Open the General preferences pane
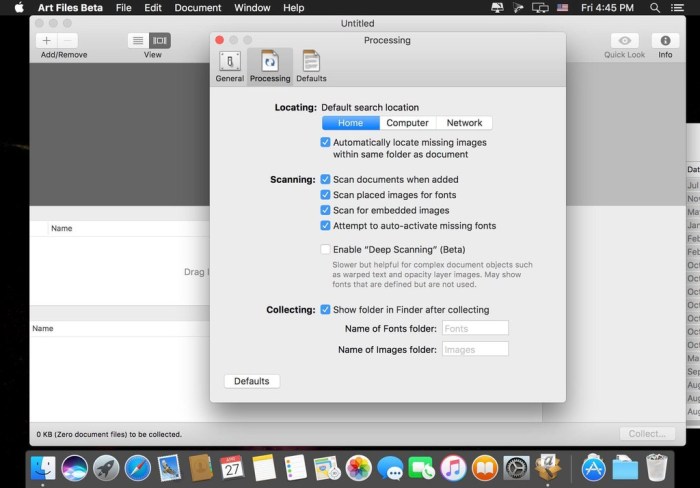700x488 pixels. (x=229, y=64)
